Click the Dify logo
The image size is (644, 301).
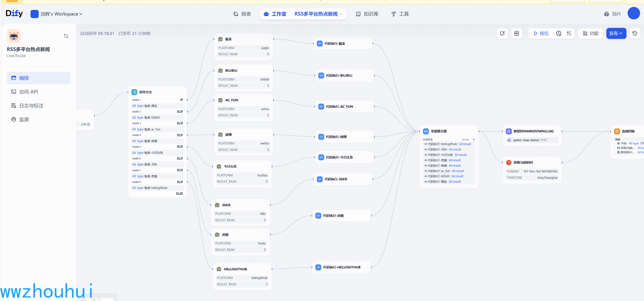pos(14,13)
